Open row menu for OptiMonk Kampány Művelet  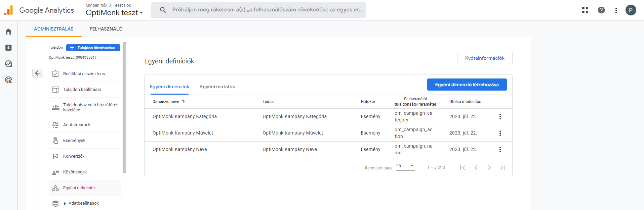point(500,133)
